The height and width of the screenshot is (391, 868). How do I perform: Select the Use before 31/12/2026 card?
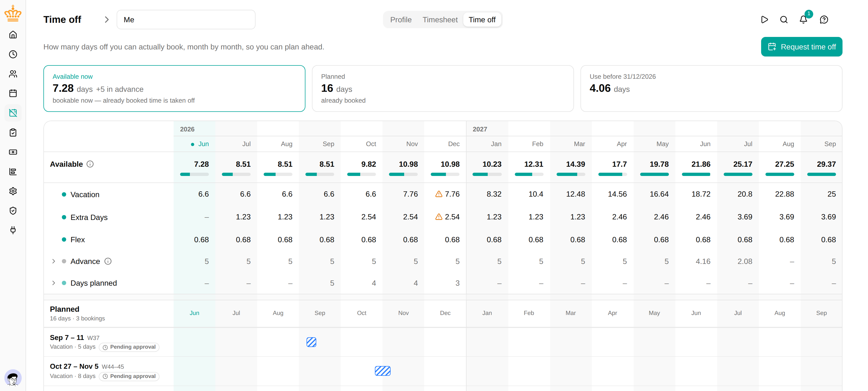(x=711, y=89)
